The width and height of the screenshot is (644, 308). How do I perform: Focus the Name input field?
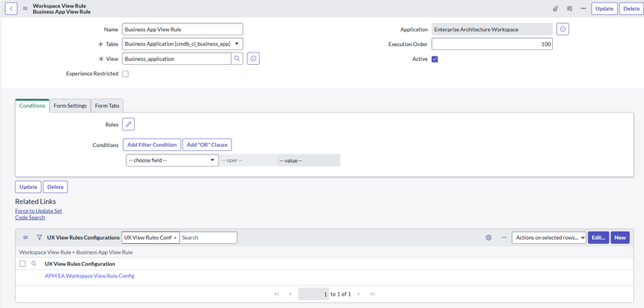point(182,30)
